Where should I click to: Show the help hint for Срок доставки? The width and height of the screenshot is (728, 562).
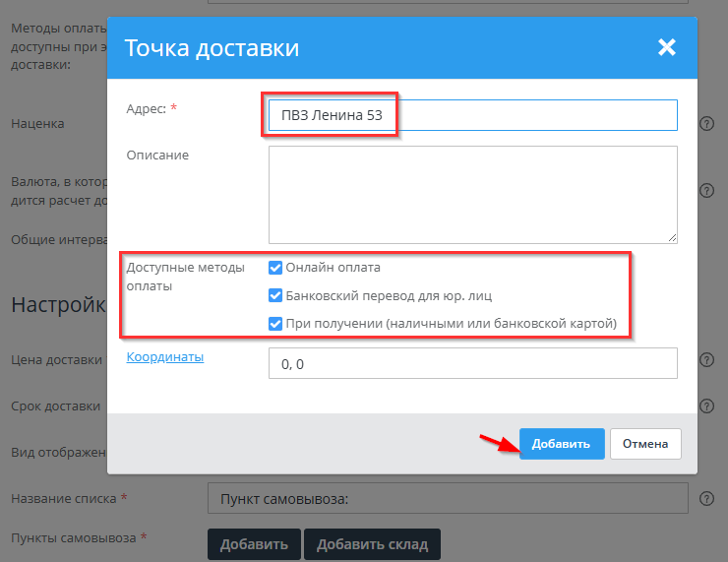tap(705, 406)
